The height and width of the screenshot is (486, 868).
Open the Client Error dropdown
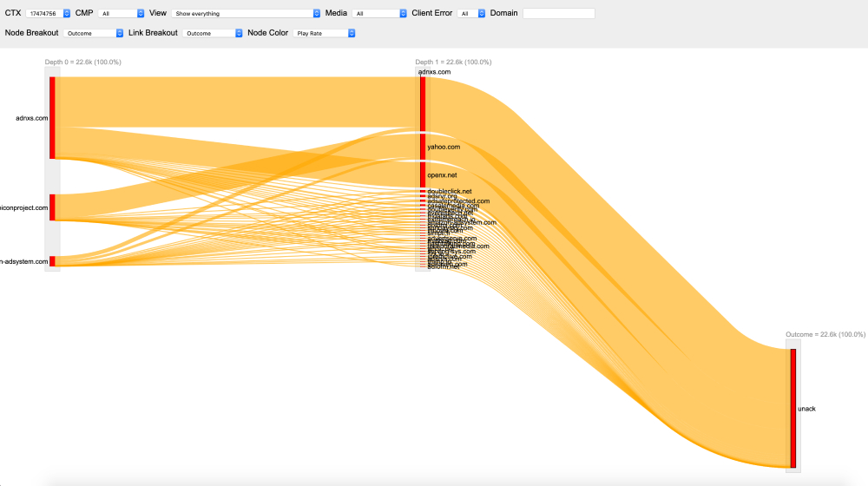click(471, 14)
